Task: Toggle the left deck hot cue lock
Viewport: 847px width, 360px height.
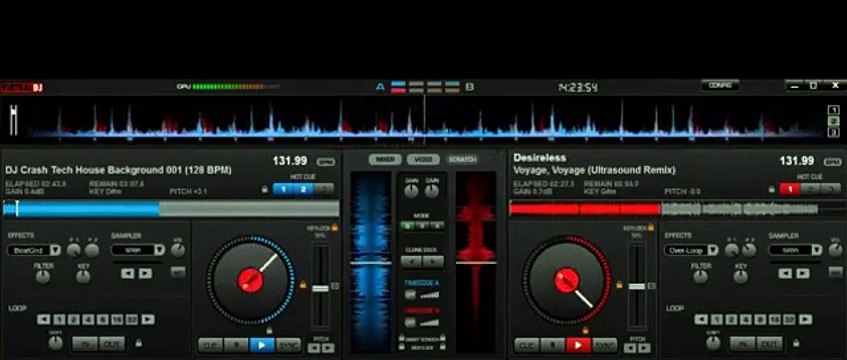Action: 265,189
